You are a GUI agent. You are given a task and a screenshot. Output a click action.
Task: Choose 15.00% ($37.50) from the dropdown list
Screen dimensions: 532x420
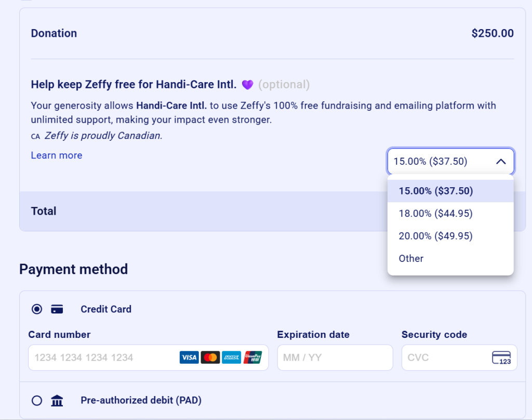point(436,191)
